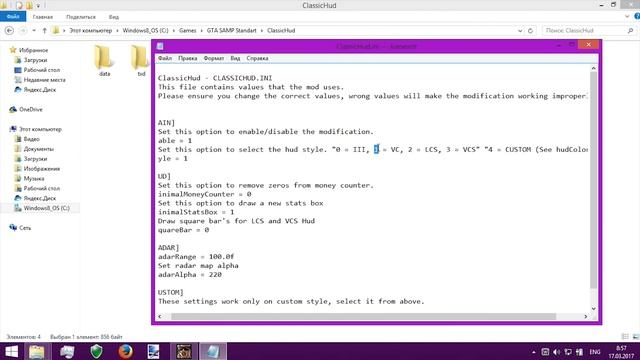Screen dimensions: 640x360
Task: Open the green shield app on the taskbar
Action: [x=96, y=351]
